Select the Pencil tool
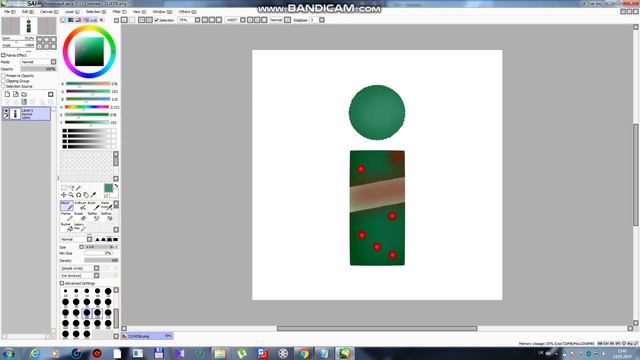This screenshot has height=360, width=640. [67, 205]
